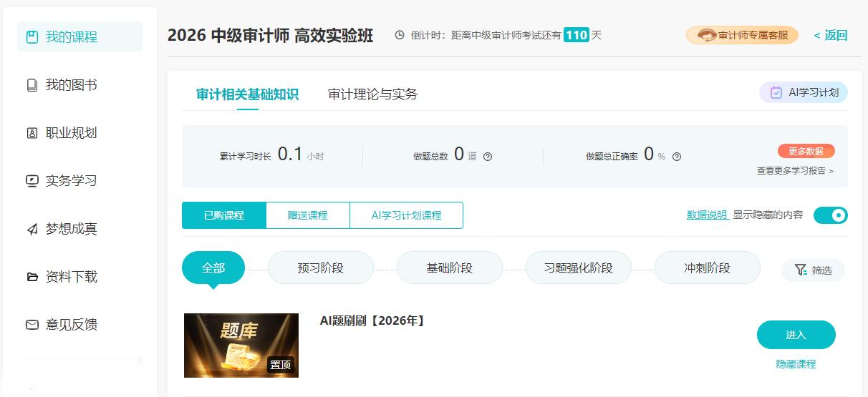Select the 冲刺阶段 stage filter

[708, 268]
